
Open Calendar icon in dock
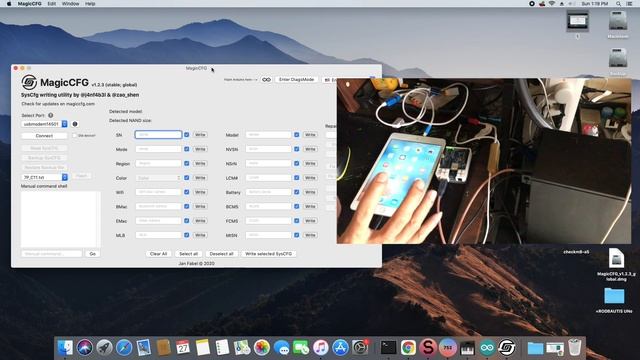pyautogui.click(x=183, y=348)
